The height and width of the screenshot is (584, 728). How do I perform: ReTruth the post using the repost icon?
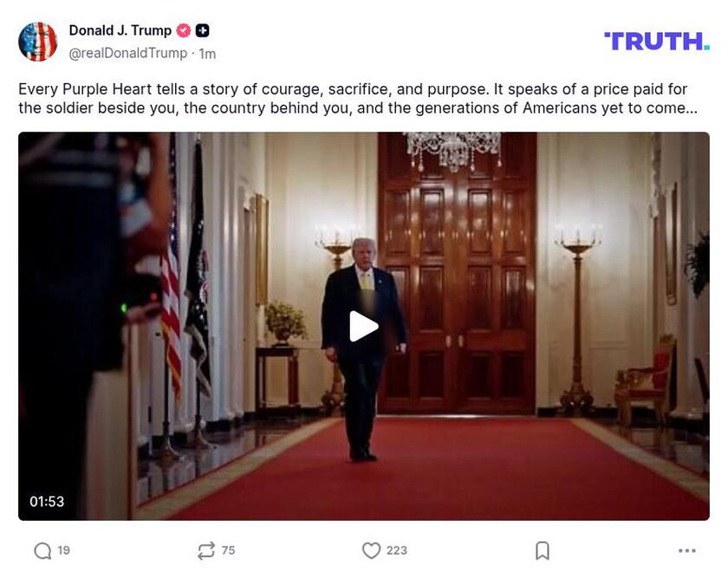(206, 549)
